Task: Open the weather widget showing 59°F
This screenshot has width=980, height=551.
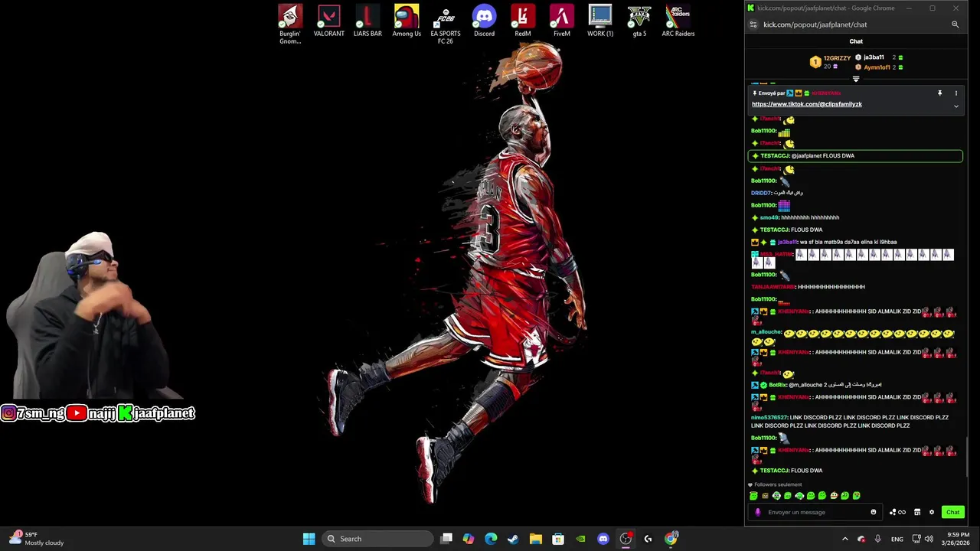Action: (x=36, y=539)
